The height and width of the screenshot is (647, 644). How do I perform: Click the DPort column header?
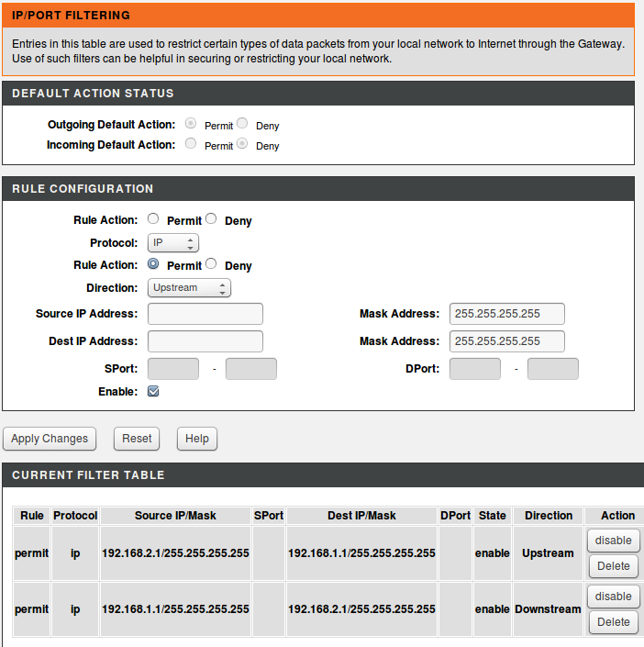tap(455, 516)
